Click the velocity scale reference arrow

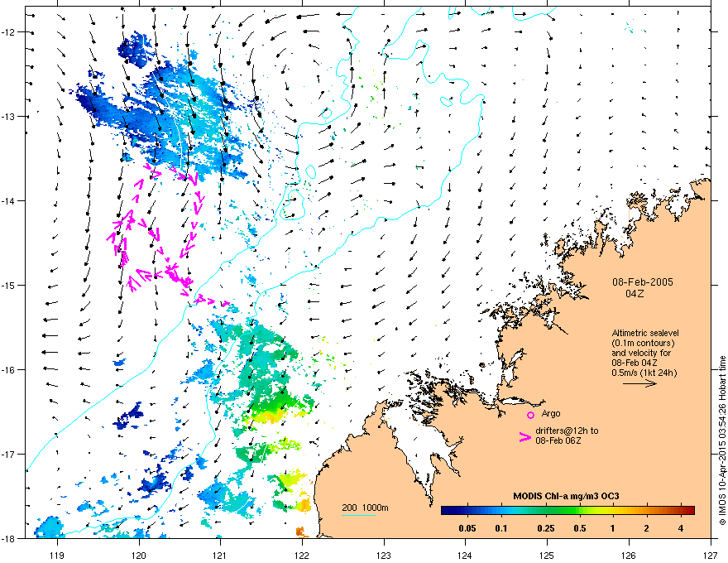tap(639, 383)
